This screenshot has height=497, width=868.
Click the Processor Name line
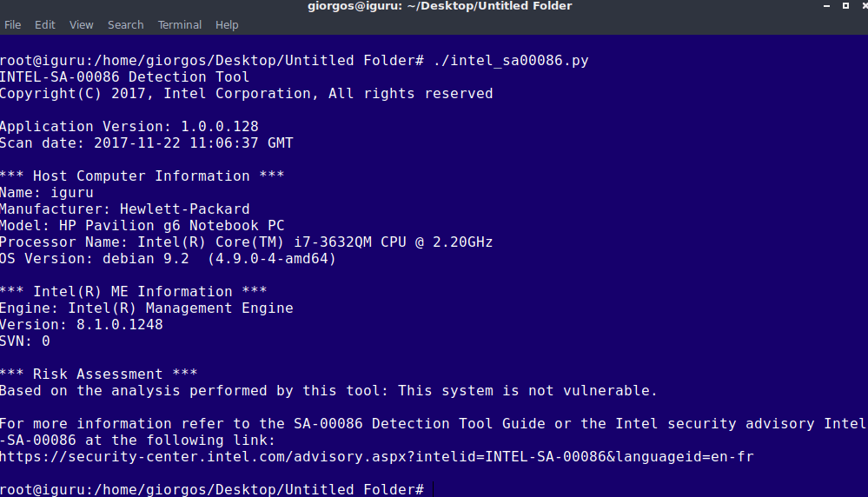[x=246, y=242]
